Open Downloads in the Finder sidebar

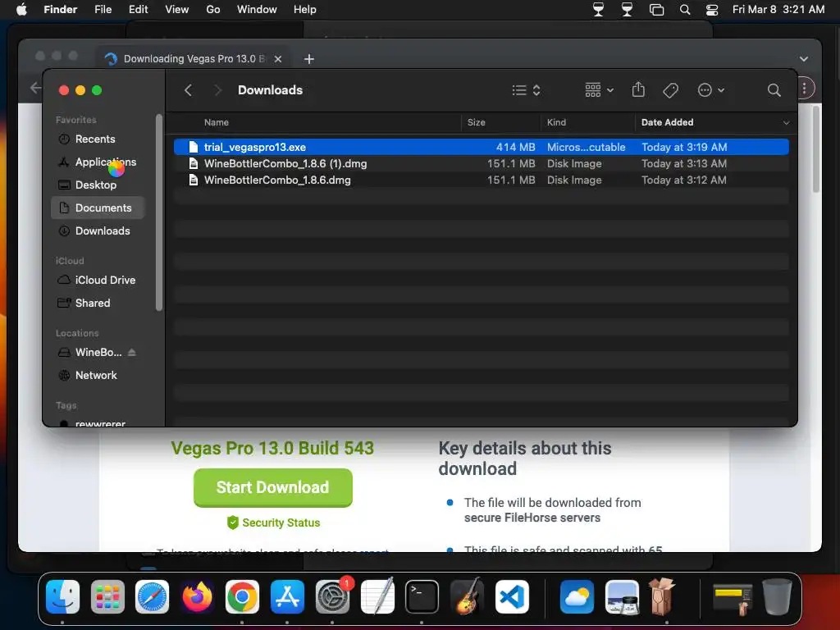point(98,231)
